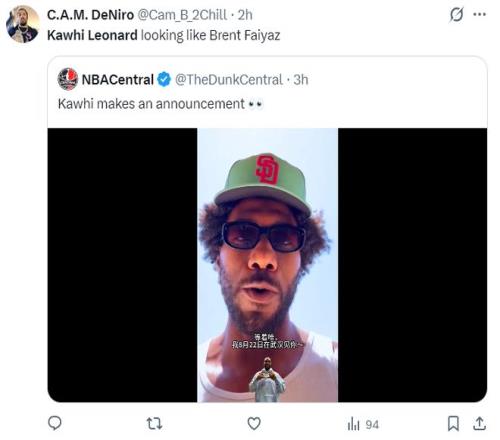Open quoted tweet text 'Kawhi makes an announcement'

pos(151,104)
